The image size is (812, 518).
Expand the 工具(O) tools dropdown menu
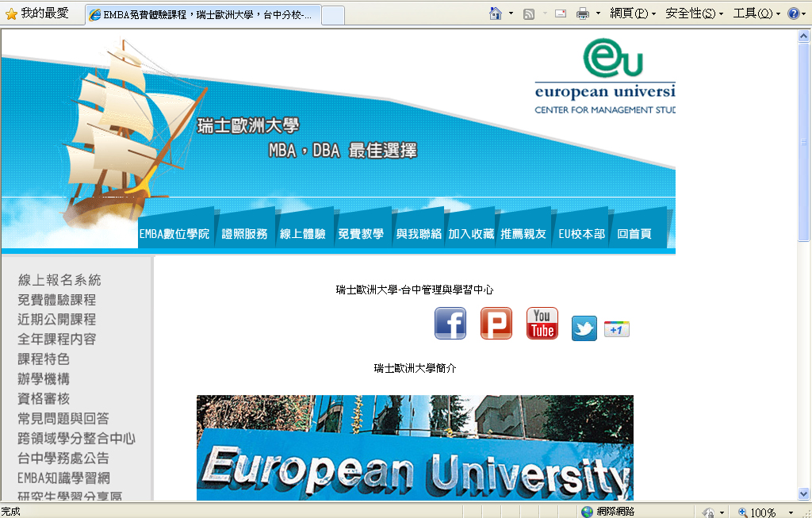tap(756, 13)
